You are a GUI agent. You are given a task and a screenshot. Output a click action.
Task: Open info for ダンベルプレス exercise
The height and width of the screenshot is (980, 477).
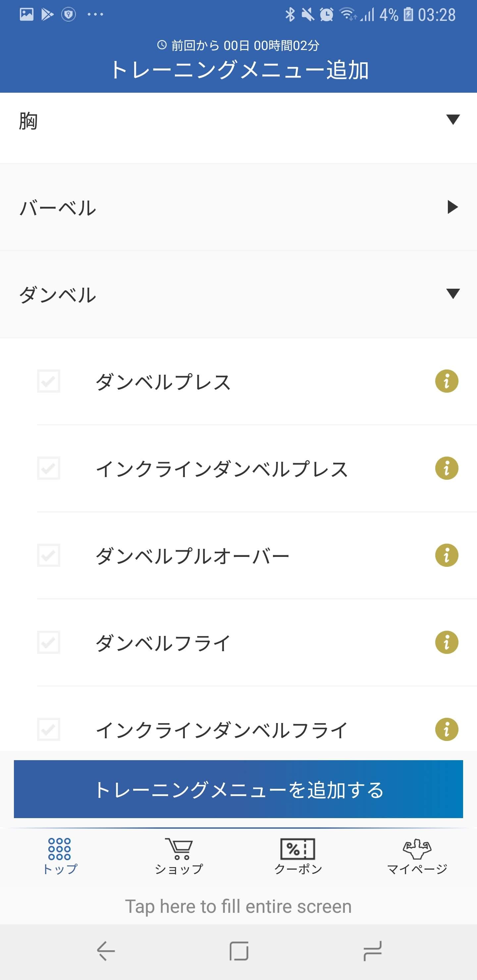(x=447, y=381)
